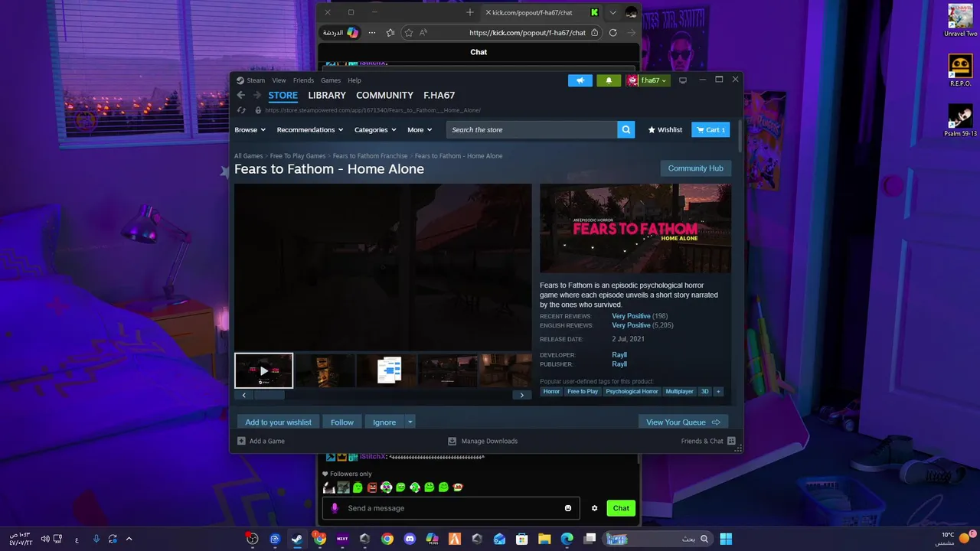
Task: Click the Windows Start button
Action: point(726,539)
